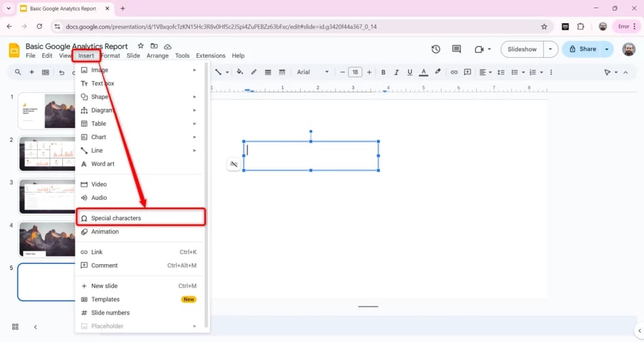Image resolution: width=644 pixels, height=342 pixels.
Task: Toggle bold formatting
Action: pyautogui.click(x=383, y=72)
